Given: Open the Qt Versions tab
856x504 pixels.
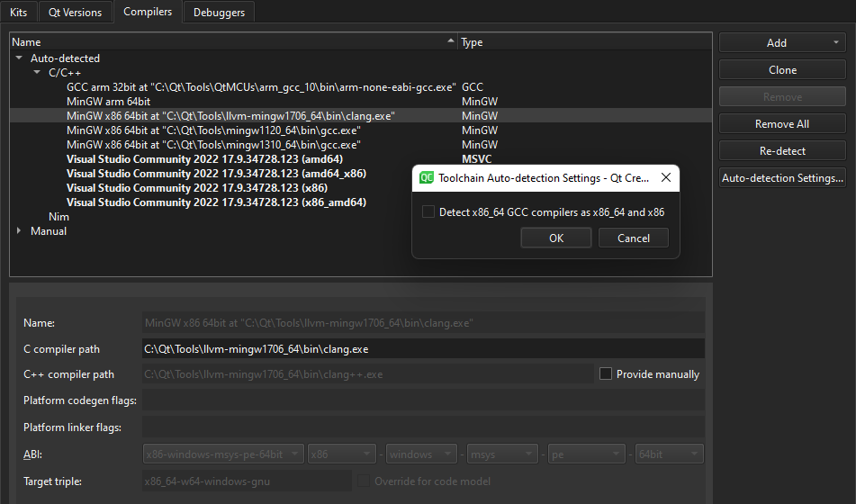Looking at the screenshot, I should point(76,12).
